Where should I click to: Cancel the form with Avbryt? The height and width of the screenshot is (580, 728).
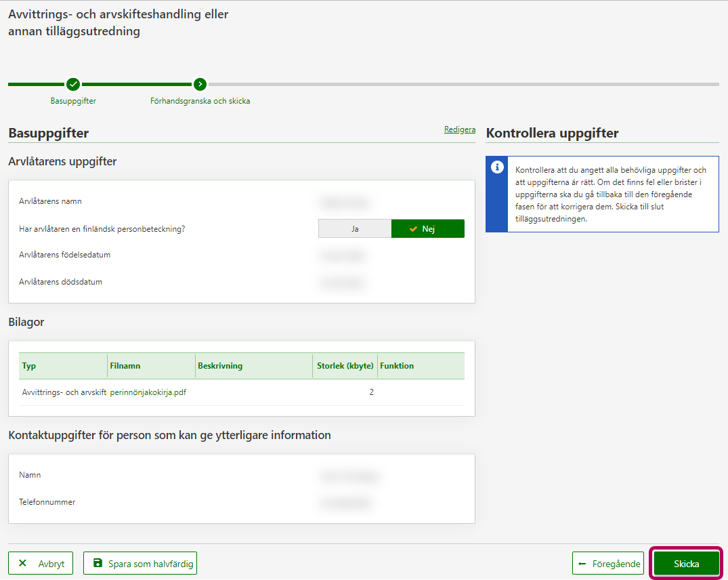(x=41, y=563)
